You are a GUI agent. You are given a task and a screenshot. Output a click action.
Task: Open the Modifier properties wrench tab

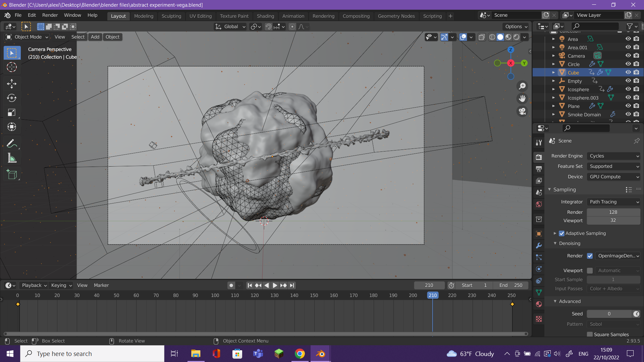[539, 245]
